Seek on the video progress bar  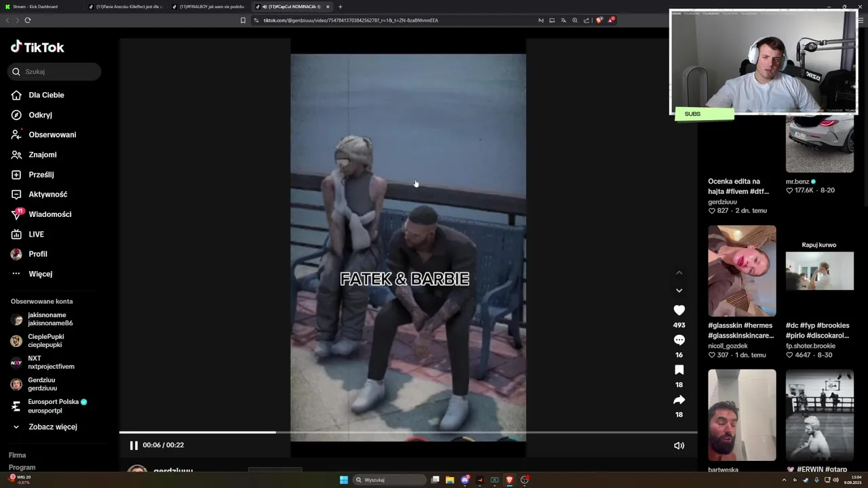click(x=408, y=432)
